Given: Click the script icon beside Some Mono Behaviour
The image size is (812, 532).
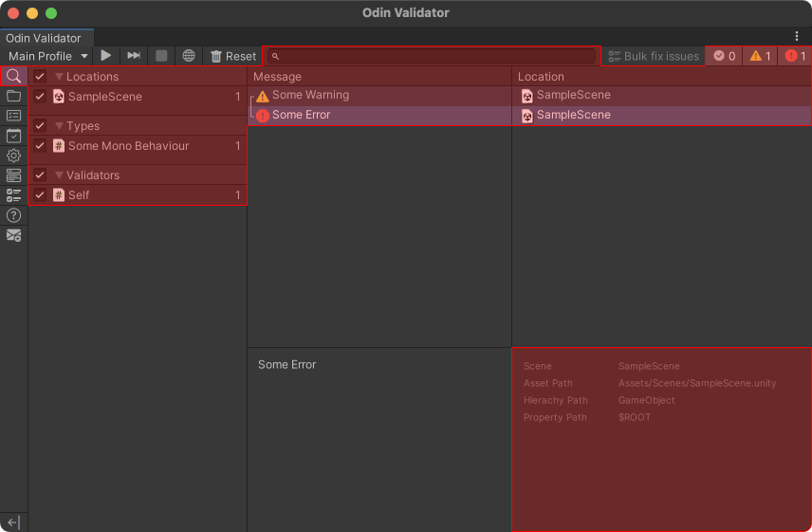Looking at the screenshot, I should click(x=59, y=146).
